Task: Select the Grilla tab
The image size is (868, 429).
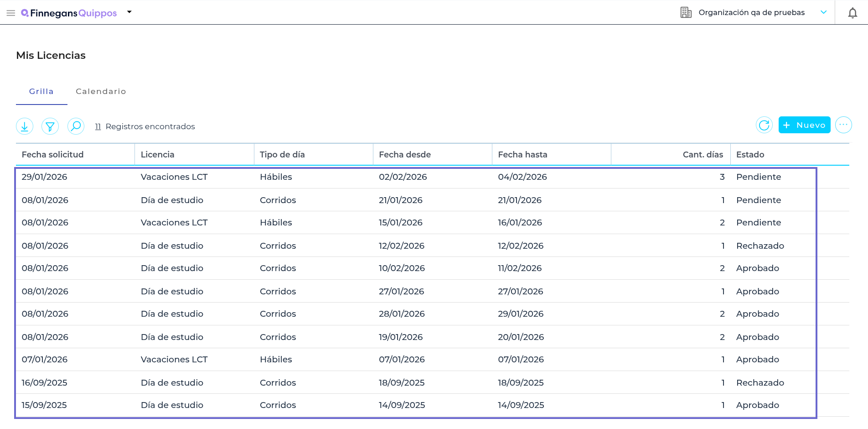Action: [41, 91]
